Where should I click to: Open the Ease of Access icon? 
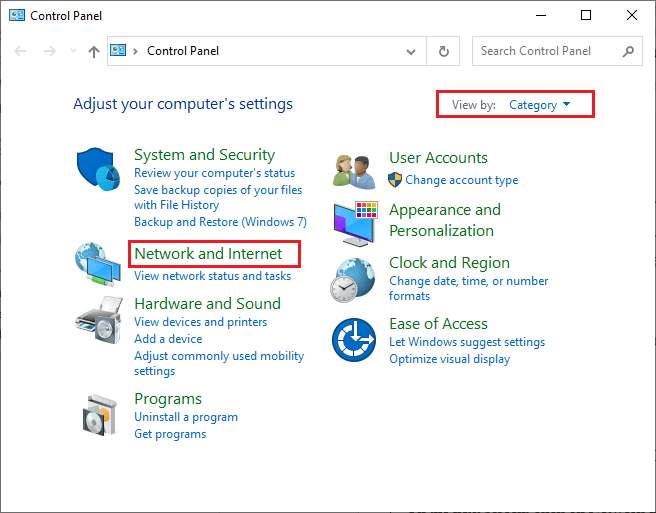[354, 339]
